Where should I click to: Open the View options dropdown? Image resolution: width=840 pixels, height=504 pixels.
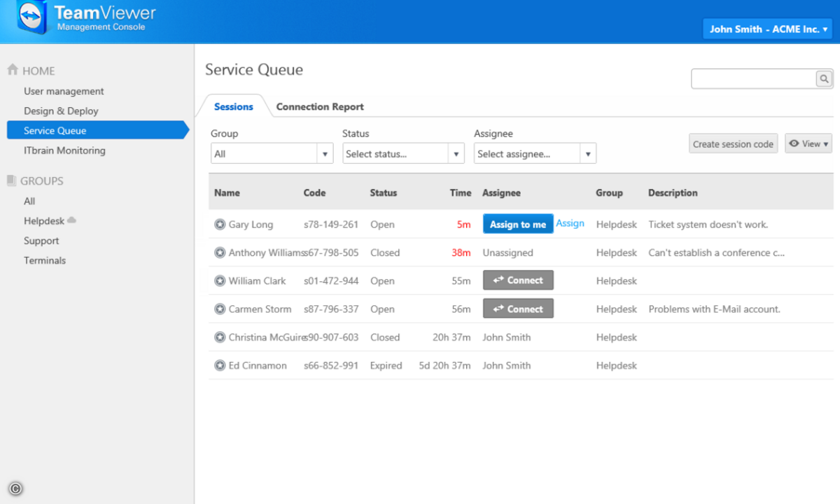[808, 143]
